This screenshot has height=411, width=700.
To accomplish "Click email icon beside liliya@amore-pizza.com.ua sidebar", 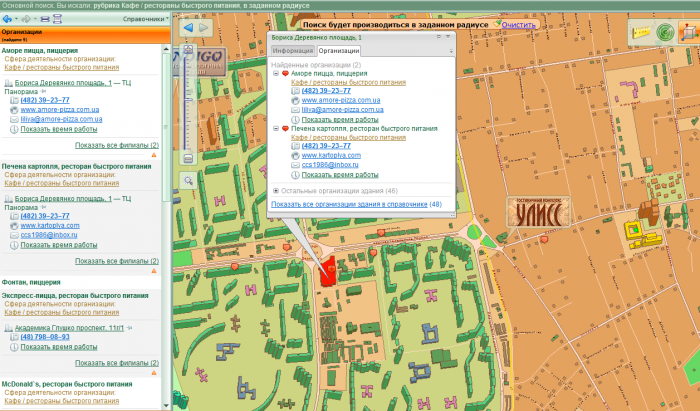I will [x=14, y=119].
